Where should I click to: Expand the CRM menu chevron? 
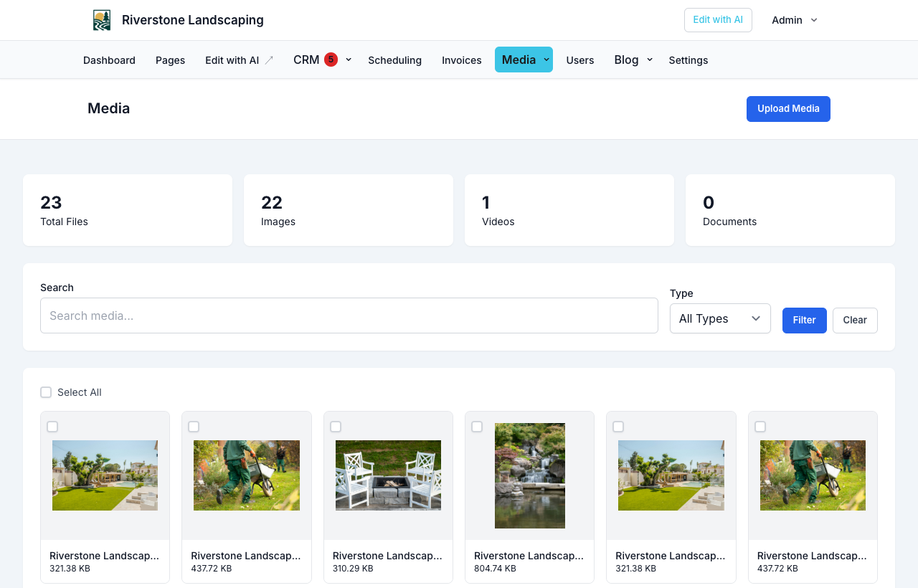click(349, 60)
